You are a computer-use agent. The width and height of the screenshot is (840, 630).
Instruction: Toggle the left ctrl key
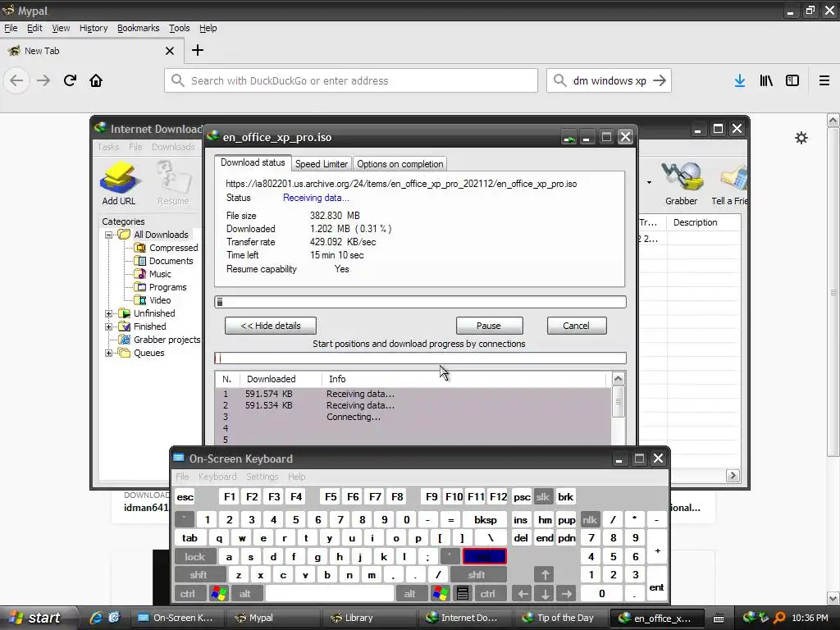tap(188, 593)
